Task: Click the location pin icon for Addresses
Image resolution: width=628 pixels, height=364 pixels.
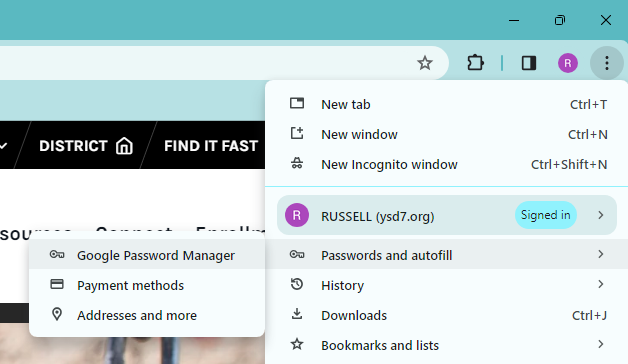Action: (x=57, y=314)
